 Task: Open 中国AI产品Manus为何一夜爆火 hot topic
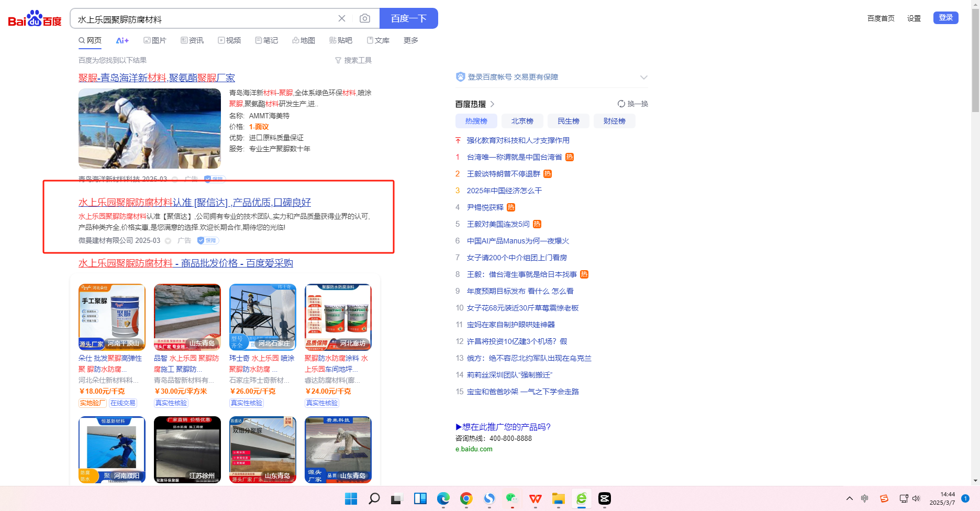pos(518,241)
